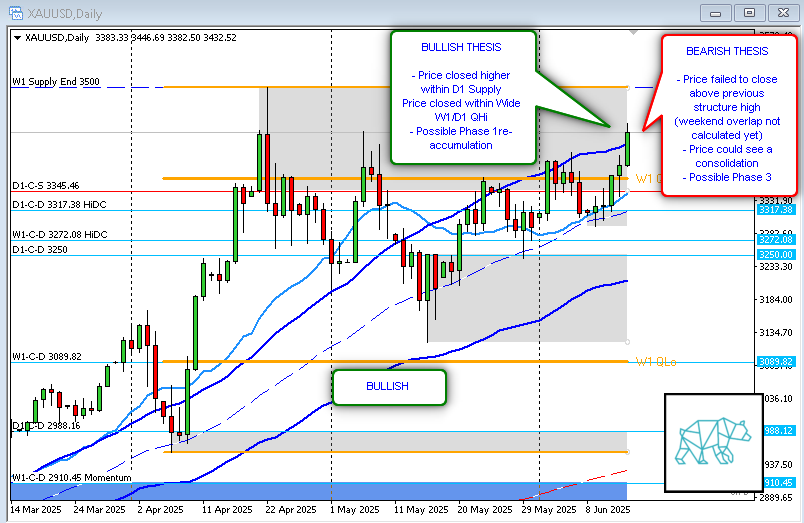The height and width of the screenshot is (523, 804).
Task: Click the 3317.38 price tag on axis
Action: (775, 210)
